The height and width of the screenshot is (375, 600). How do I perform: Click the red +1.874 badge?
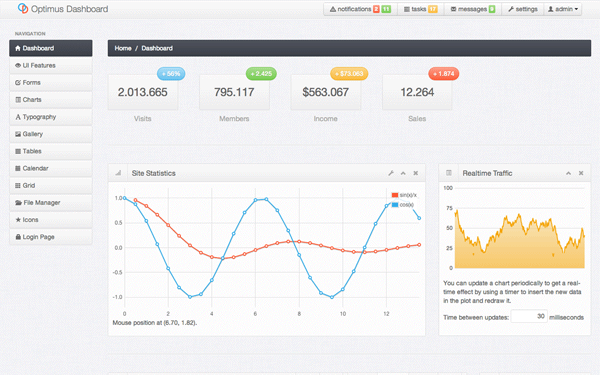(x=443, y=73)
